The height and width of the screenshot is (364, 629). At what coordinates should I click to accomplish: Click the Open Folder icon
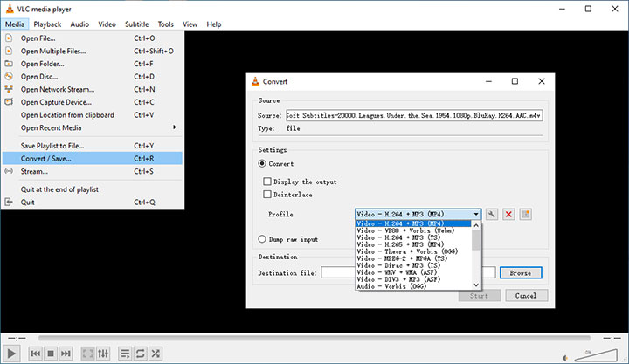coord(9,64)
